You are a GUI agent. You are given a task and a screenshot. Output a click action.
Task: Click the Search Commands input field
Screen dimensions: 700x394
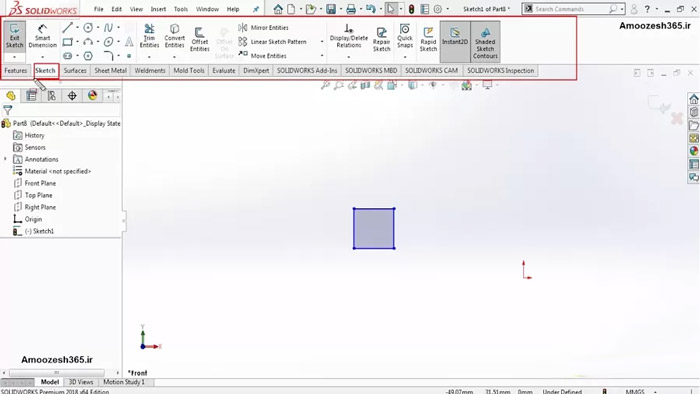pyautogui.click(x=570, y=9)
